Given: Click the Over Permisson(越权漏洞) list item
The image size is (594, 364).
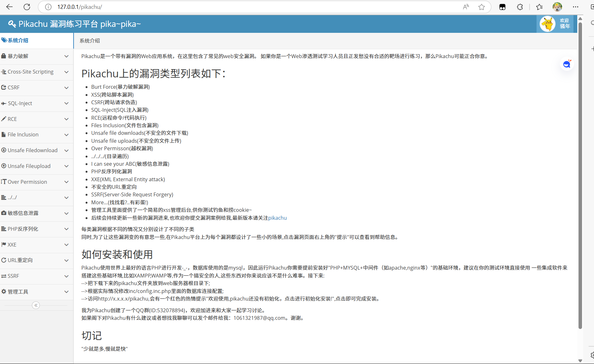Looking at the screenshot, I should pos(122,148).
